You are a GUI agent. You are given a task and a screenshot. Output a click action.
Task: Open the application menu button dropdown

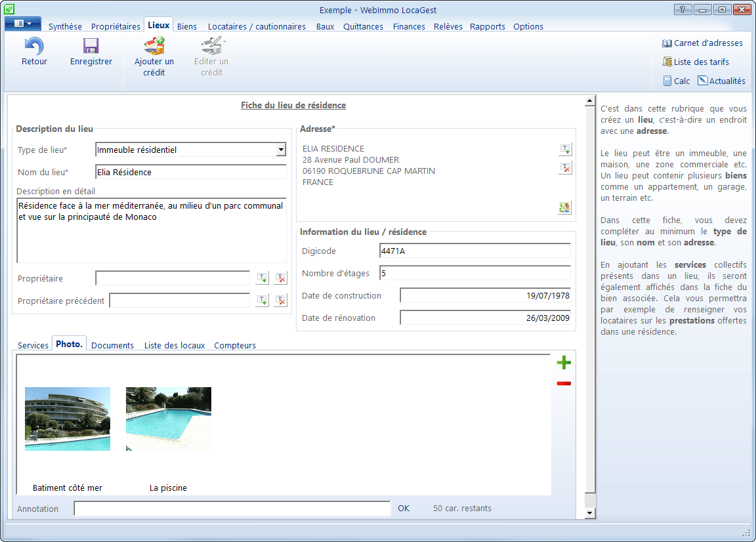tap(23, 24)
